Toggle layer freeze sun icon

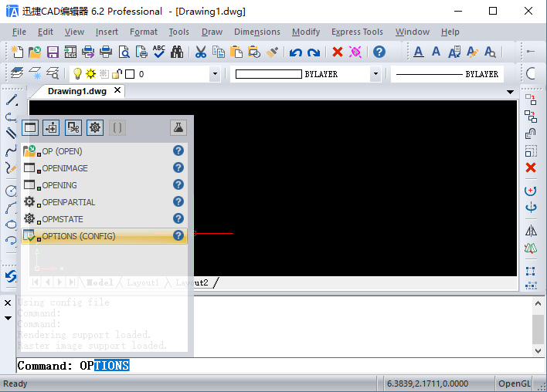tap(90, 74)
